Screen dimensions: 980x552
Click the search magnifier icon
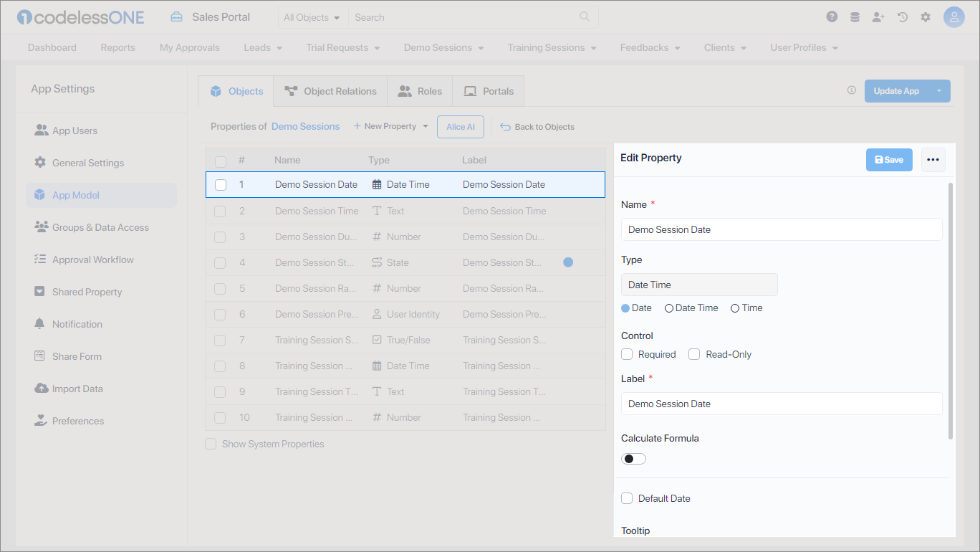tap(585, 17)
